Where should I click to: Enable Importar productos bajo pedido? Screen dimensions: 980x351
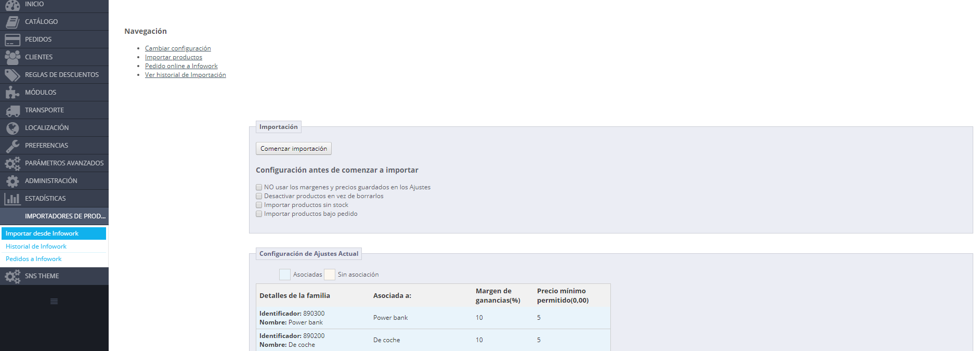coord(259,214)
